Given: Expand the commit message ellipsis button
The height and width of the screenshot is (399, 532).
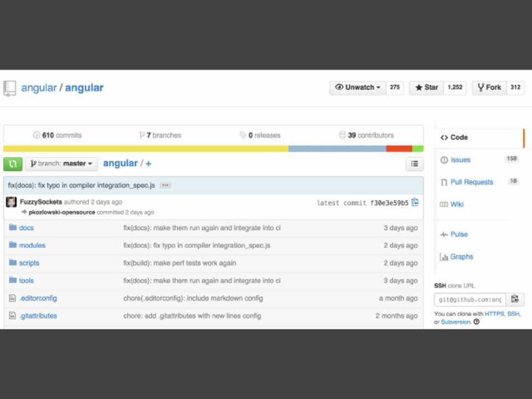Looking at the screenshot, I should (165, 185).
